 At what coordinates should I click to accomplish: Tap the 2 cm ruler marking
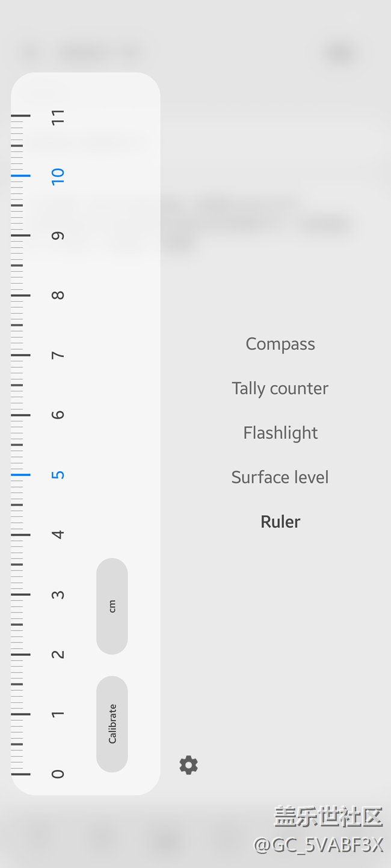pyautogui.click(x=58, y=654)
